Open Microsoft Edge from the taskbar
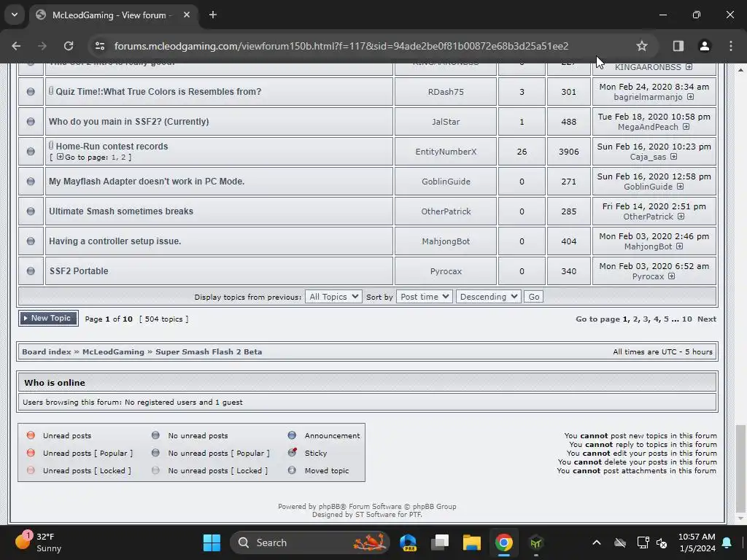Image resolution: width=747 pixels, height=560 pixels. 409,542
